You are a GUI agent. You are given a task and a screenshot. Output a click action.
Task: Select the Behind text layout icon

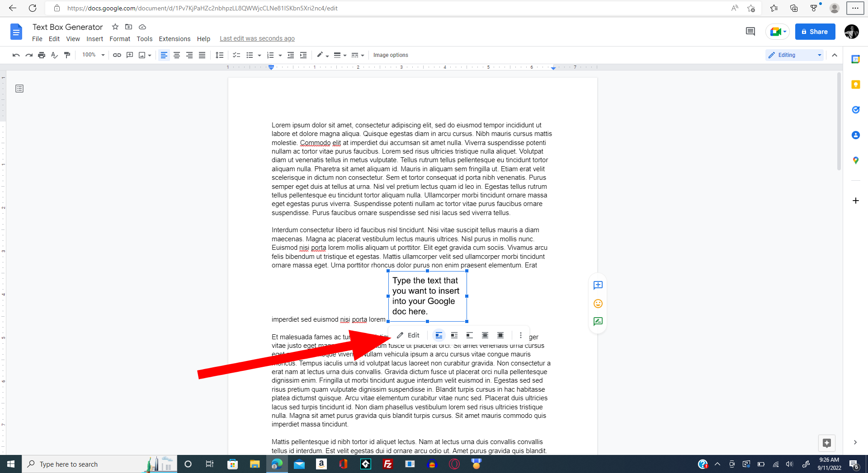(x=485, y=335)
